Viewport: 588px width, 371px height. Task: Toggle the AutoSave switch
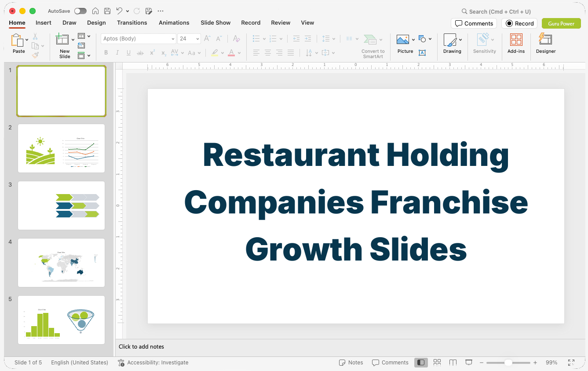[x=80, y=11]
